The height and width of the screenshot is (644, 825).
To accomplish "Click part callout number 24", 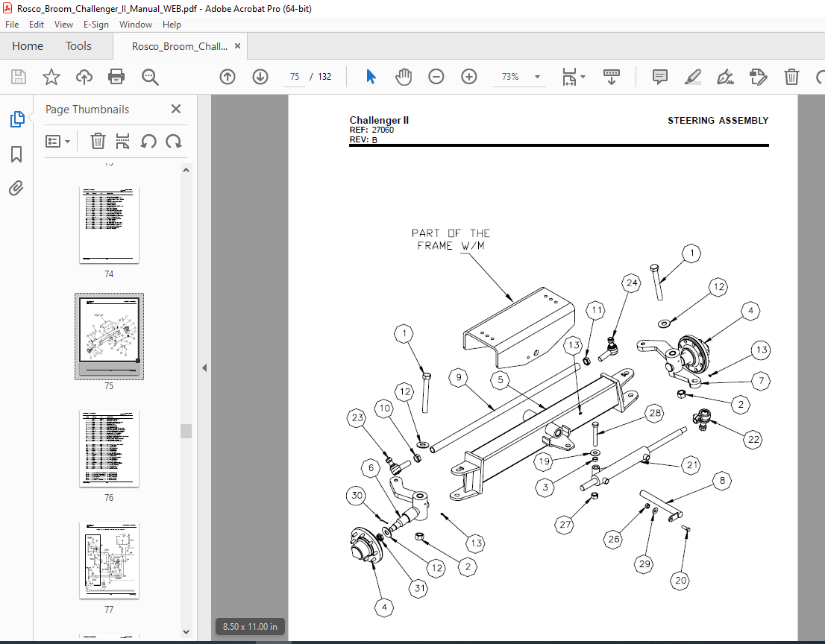I will [631, 282].
